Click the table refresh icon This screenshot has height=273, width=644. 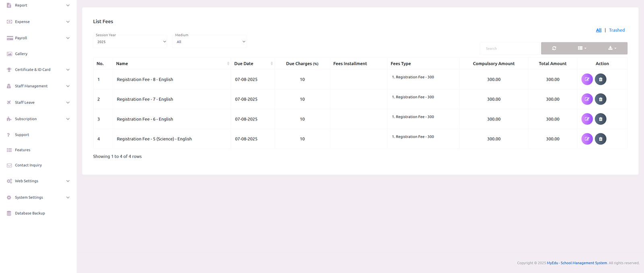click(x=554, y=48)
